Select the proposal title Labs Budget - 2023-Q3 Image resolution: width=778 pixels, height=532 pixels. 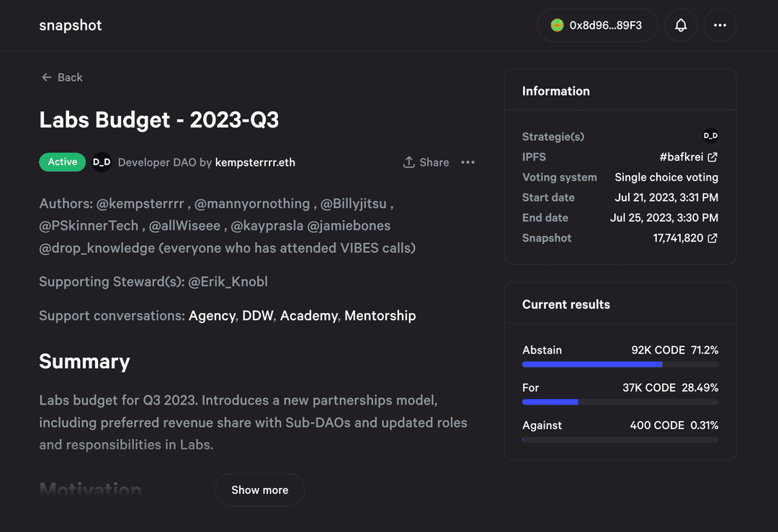coord(159,120)
